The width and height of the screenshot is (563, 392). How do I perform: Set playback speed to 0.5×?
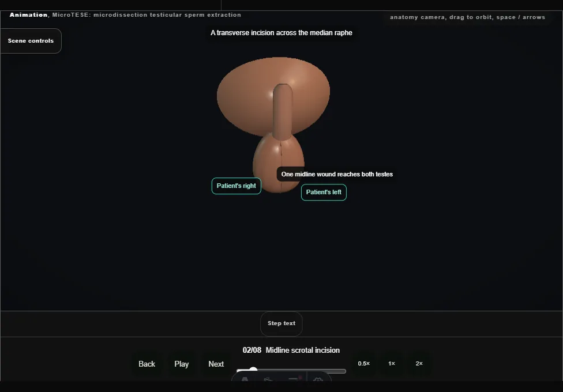coord(364,364)
